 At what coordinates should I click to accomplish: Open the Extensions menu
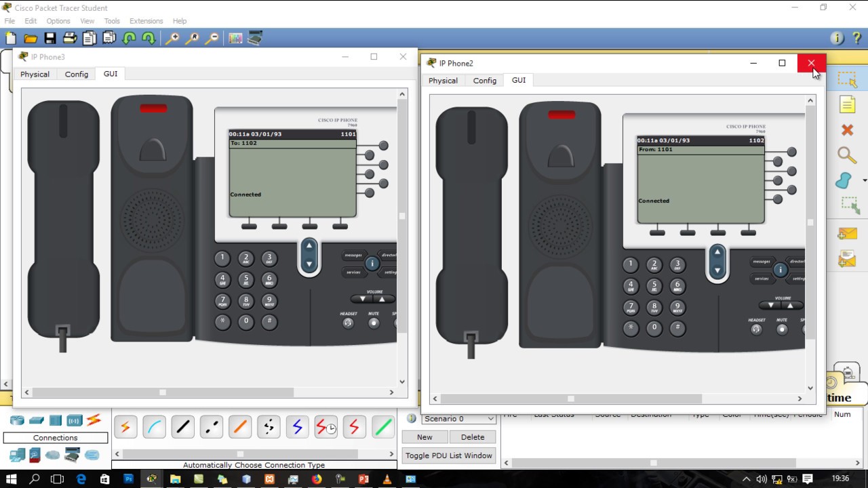146,21
